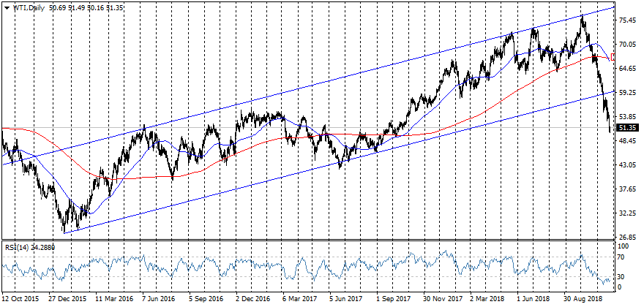Select the 75.45 price axis label
Image resolution: width=644 pixels, height=307 pixels.
coord(628,21)
